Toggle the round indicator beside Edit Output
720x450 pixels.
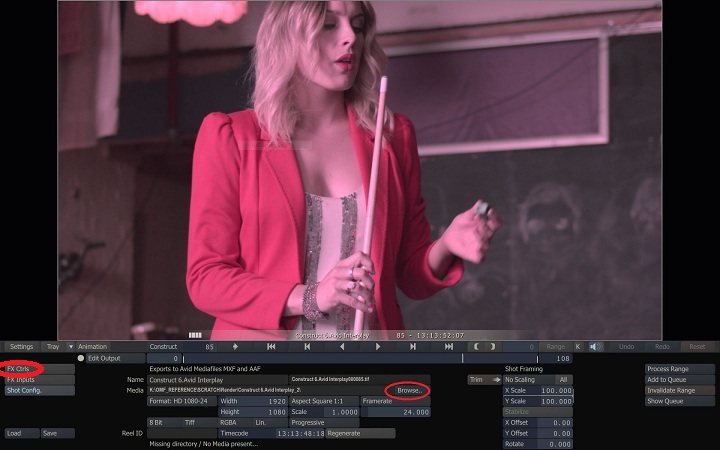81,358
